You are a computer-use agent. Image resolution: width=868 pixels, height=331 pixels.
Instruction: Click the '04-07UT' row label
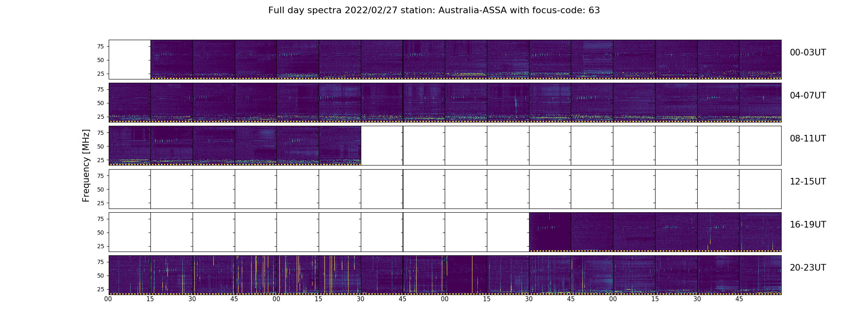pyautogui.click(x=808, y=96)
